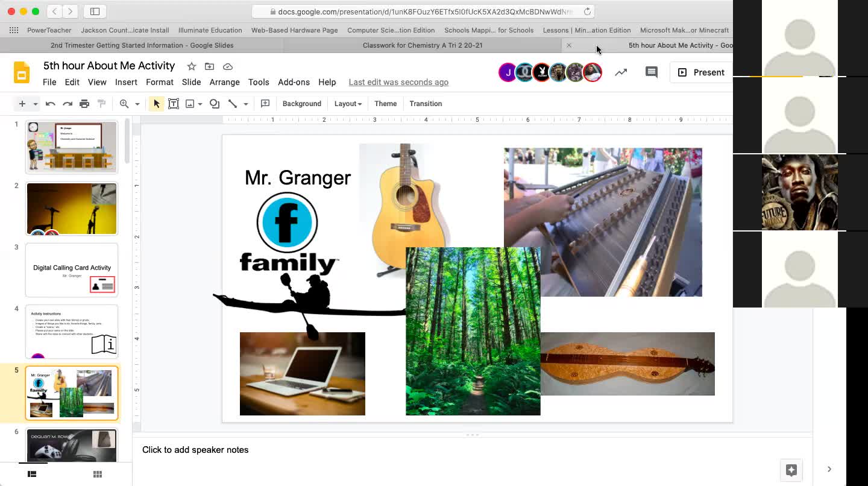Expand the line type dropdown arrow
Image resolution: width=868 pixels, height=486 pixels.
pos(246,104)
